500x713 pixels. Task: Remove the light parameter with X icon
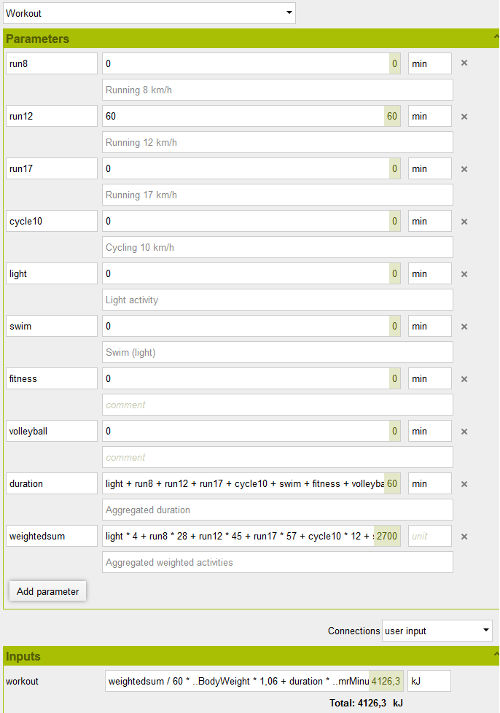tap(464, 274)
